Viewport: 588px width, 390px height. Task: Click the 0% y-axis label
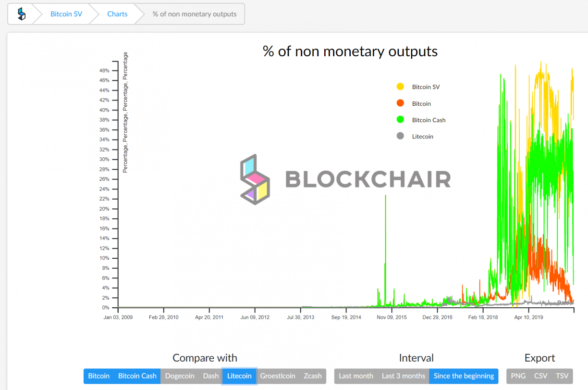point(106,308)
